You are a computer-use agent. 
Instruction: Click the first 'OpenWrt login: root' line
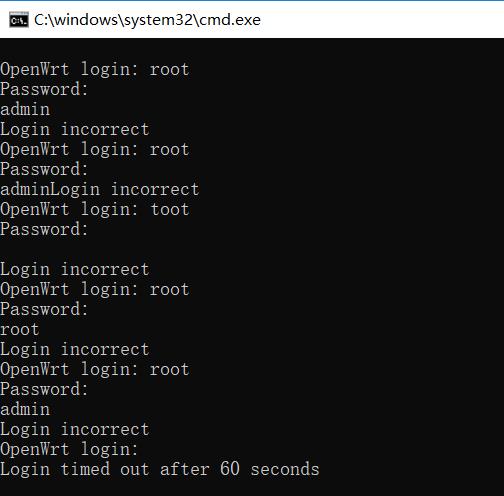click(x=95, y=70)
